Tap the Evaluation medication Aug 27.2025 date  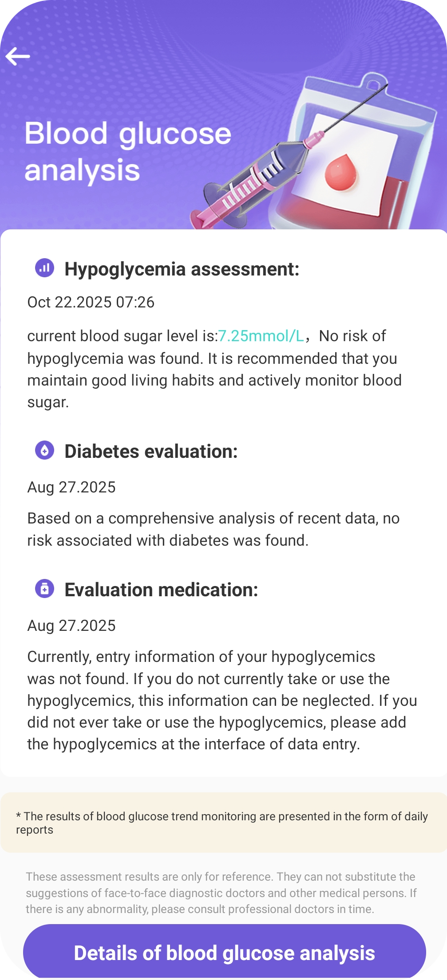tap(71, 626)
